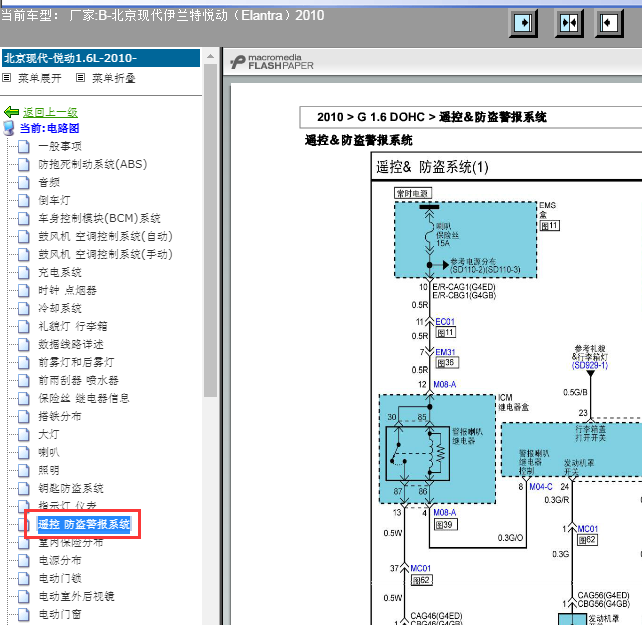Open 搭铁分布 entry
Viewport: 642px width, 625px height.
point(60,417)
